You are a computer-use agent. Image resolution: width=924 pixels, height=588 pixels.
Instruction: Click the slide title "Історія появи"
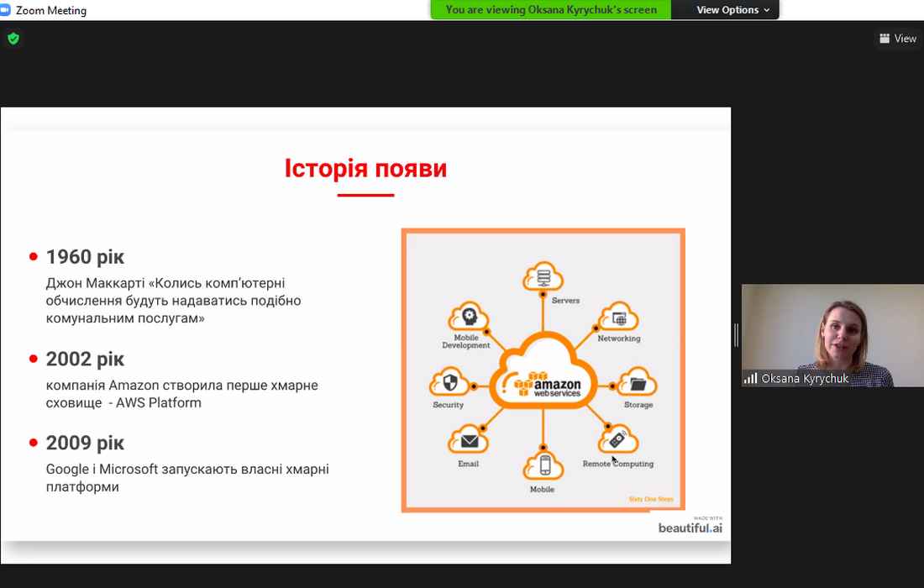click(365, 169)
